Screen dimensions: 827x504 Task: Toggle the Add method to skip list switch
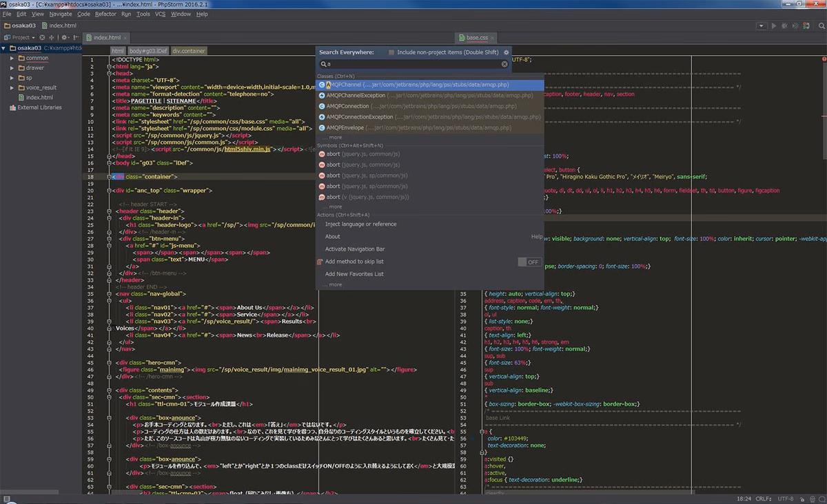click(529, 262)
